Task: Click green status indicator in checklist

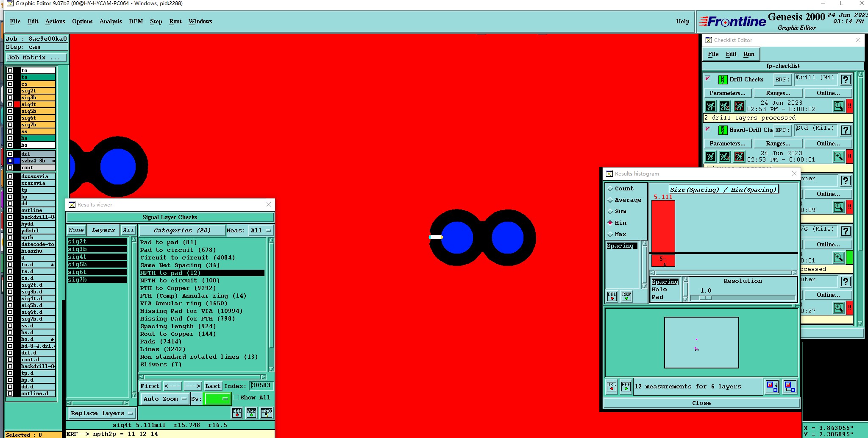Action: [x=849, y=257]
